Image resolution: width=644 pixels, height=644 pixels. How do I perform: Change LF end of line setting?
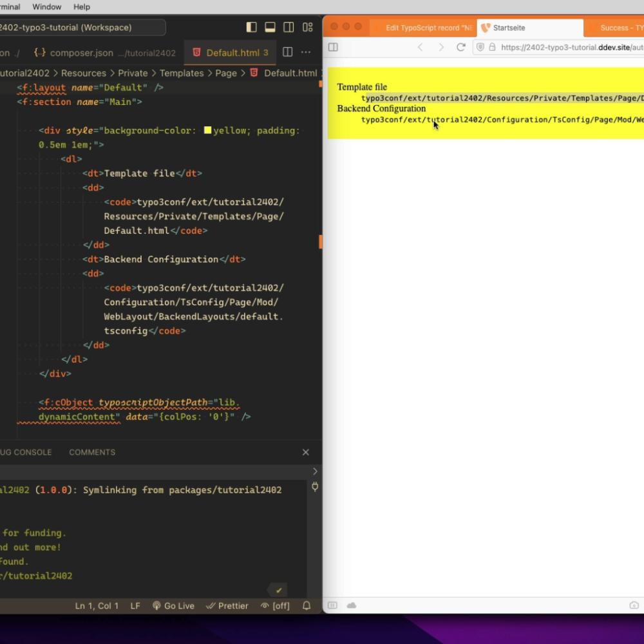[135, 606]
